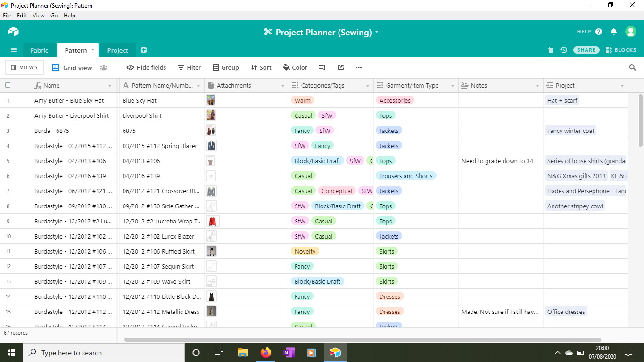Open the Office dresses linked project
Screen dimensions: 644x362
566,312
